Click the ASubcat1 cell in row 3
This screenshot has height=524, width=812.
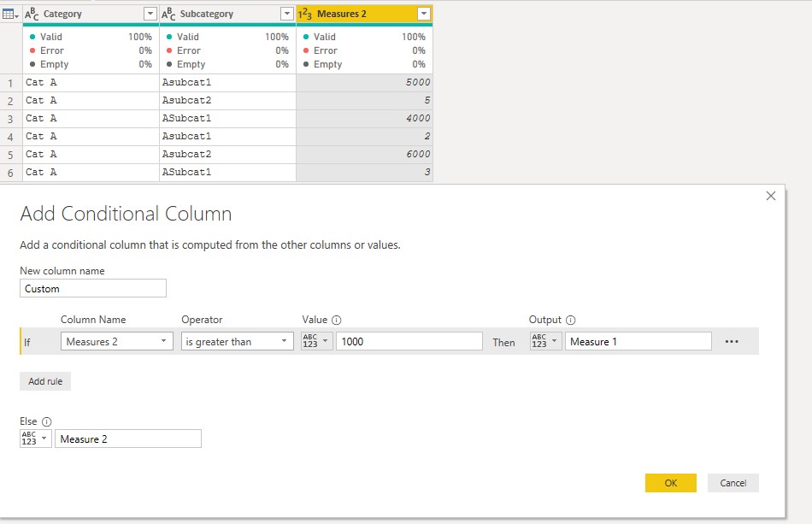click(x=228, y=119)
